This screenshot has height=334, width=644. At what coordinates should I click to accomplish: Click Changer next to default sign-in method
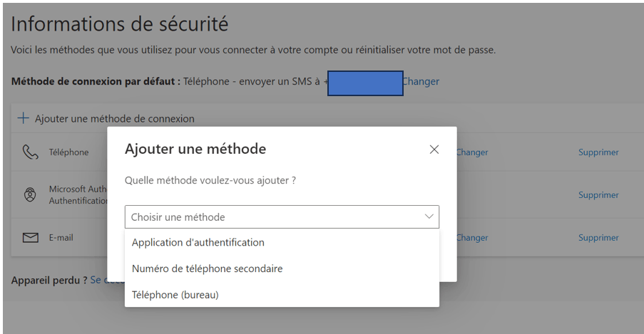421,81
